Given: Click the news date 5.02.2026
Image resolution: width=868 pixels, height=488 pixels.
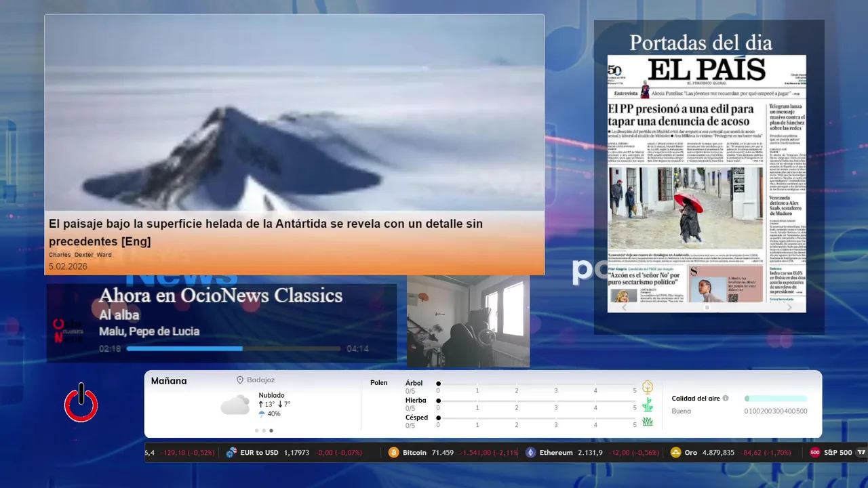Looking at the screenshot, I should 68,266.
